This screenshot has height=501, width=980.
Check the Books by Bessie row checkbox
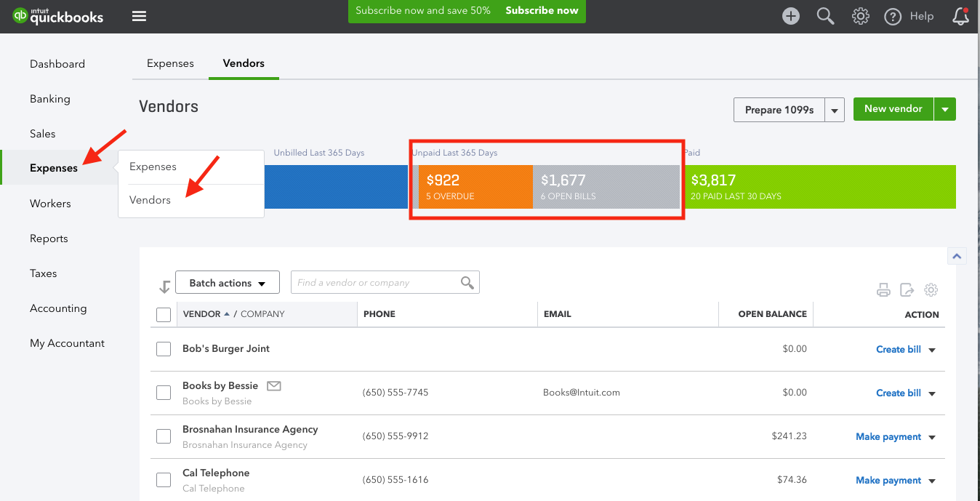point(164,393)
